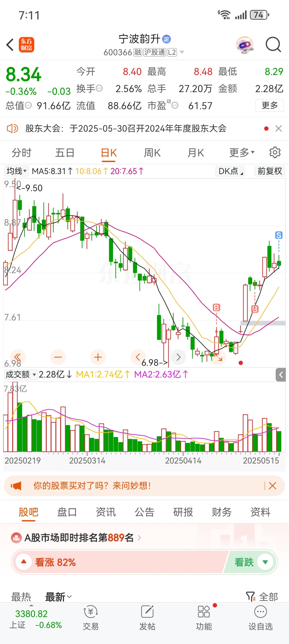This screenshot has height=644, width=289.
Task: Switch to 月K chart tab
Action: click(196, 153)
